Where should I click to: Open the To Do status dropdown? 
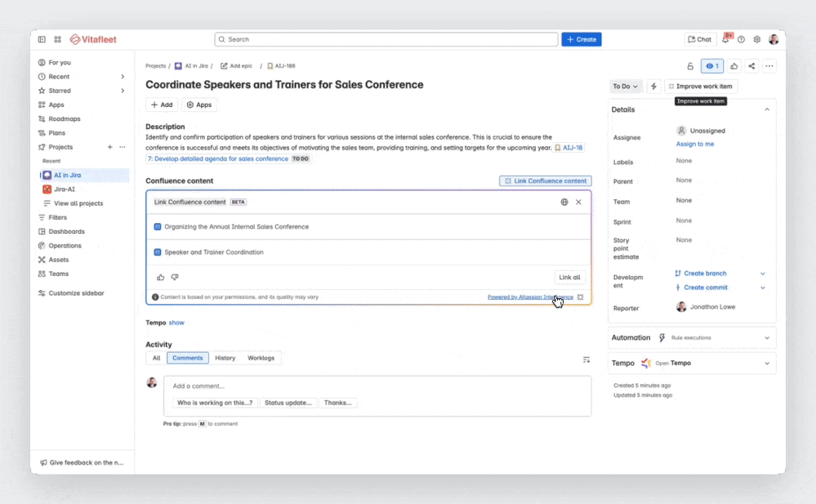pos(625,87)
